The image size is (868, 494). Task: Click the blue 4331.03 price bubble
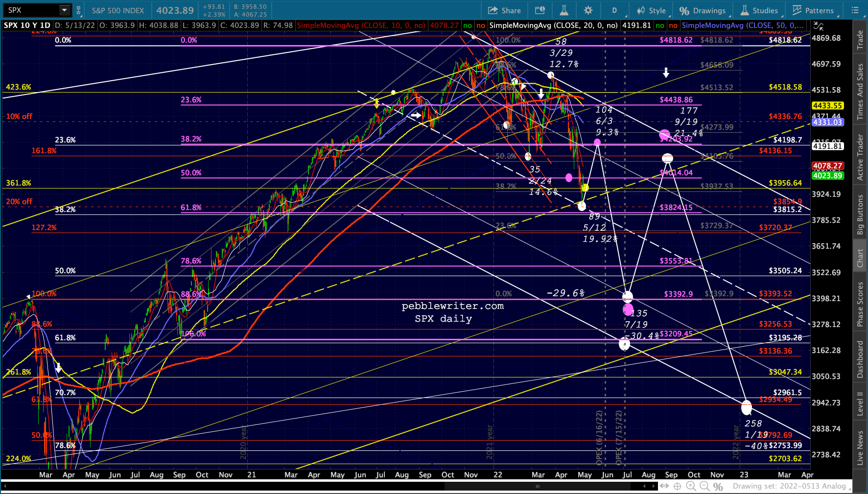point(827,122)
